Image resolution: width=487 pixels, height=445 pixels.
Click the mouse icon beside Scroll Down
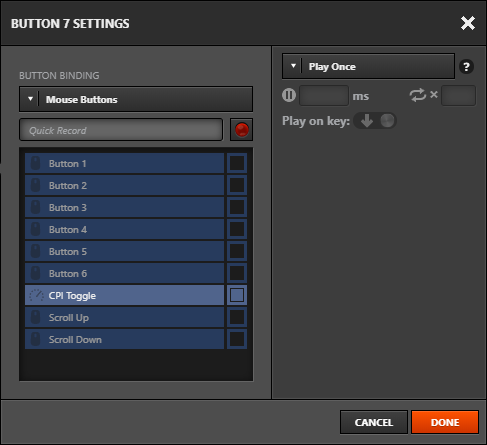click(36, 339)
